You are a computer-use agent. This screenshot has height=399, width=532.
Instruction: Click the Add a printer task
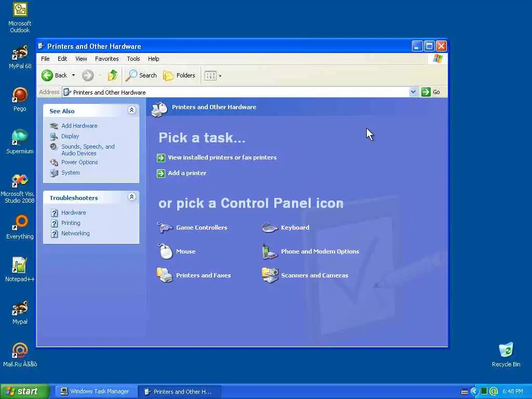tap(187, 173)
